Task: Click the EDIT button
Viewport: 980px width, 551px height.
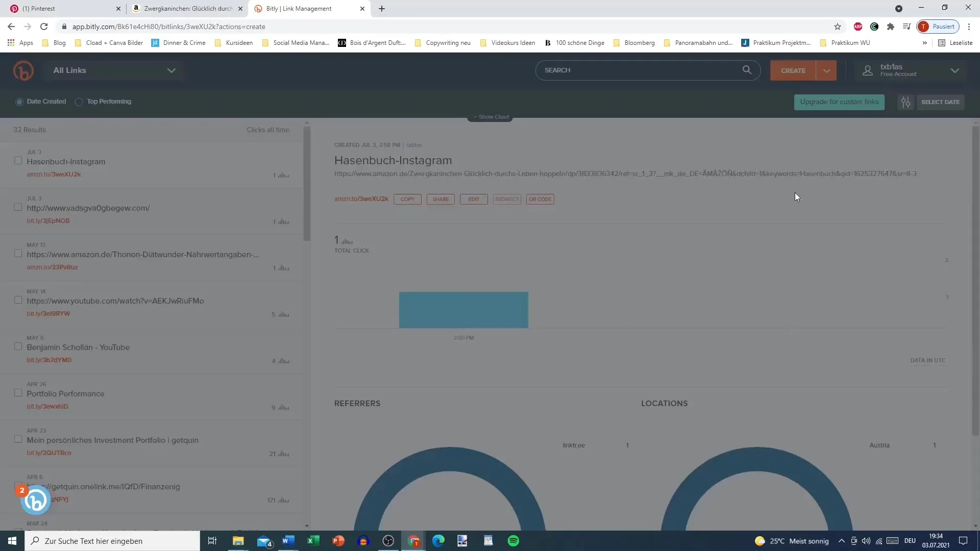Action: 474,199
